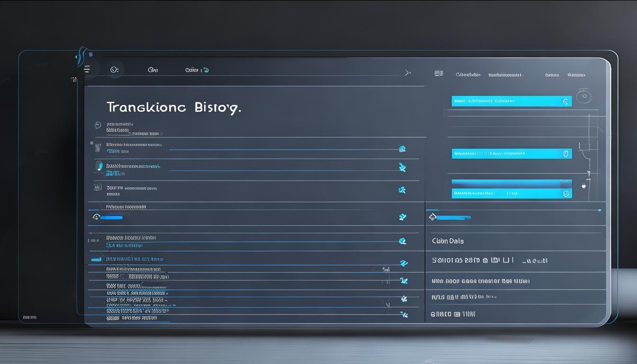Select the first text tab in right panel header
Viewport: 637px width, 364px height.
tap(468, 75)
